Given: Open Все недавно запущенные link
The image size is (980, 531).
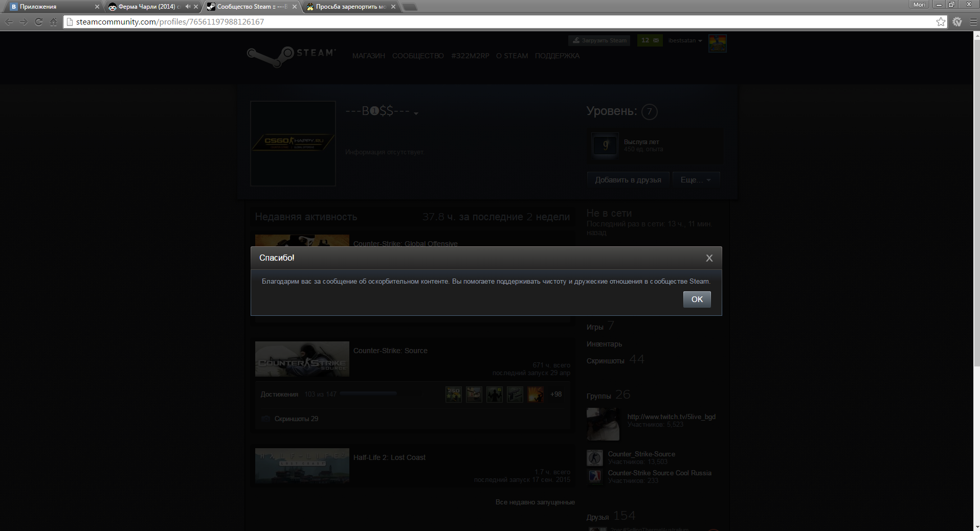Looking at the screenshot, I should coord(535,502).
